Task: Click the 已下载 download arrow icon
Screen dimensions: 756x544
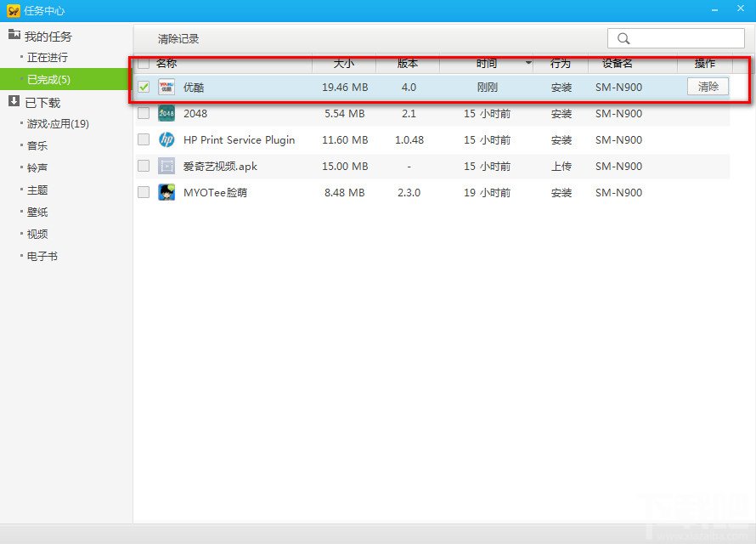Action: [x=14, y=101]
